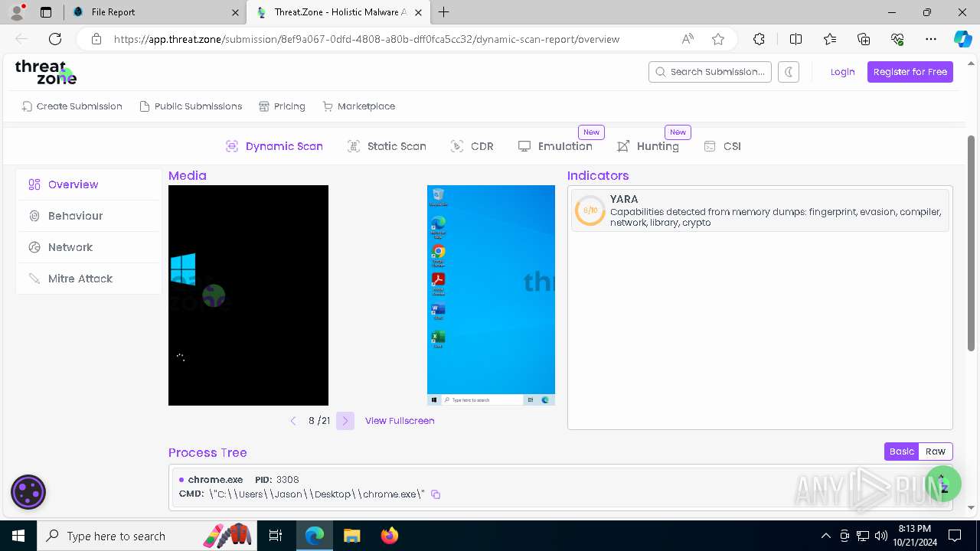
Task: Go to previous media screenshot
Action: click(293, 421)
